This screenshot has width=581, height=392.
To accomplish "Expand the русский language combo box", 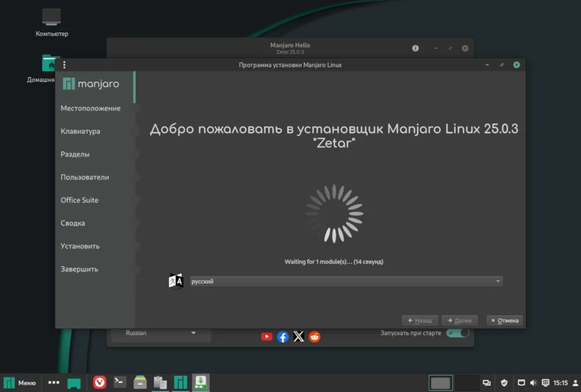I will pos(346,281).
